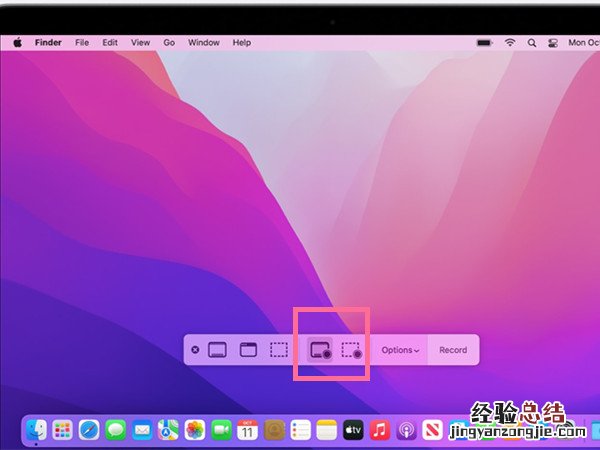The width and height of the screenshot is (600, 450).
Task: Open Messages app in the Dock
Action: coord(116,430)
